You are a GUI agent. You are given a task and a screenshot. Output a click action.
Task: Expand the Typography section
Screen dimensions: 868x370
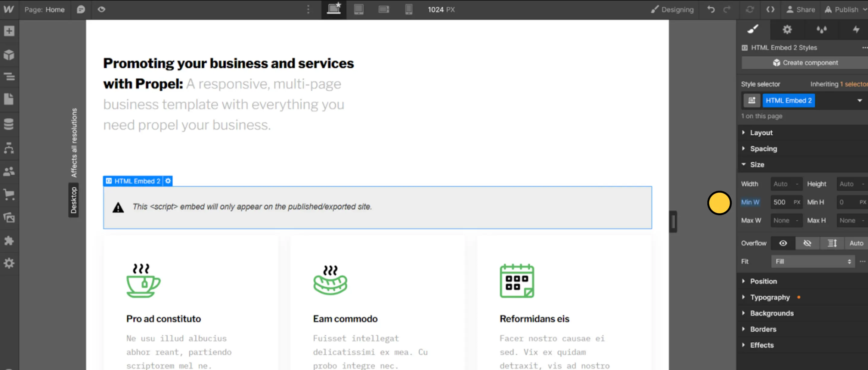770,297
